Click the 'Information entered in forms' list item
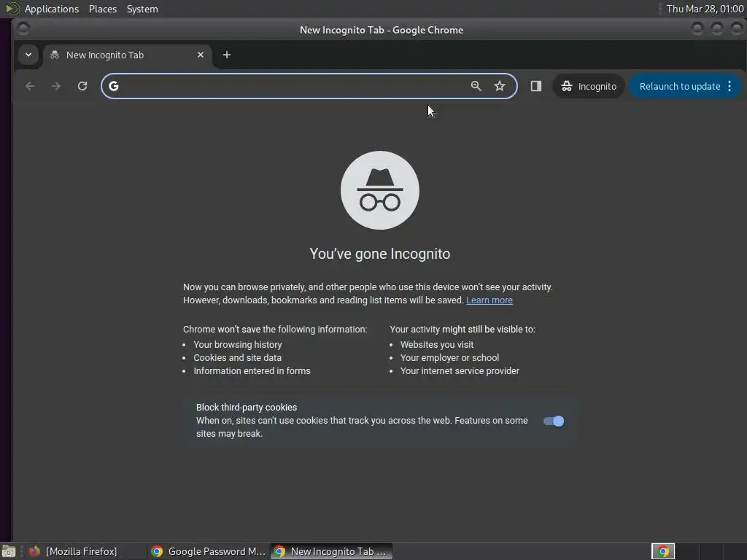 252,370
